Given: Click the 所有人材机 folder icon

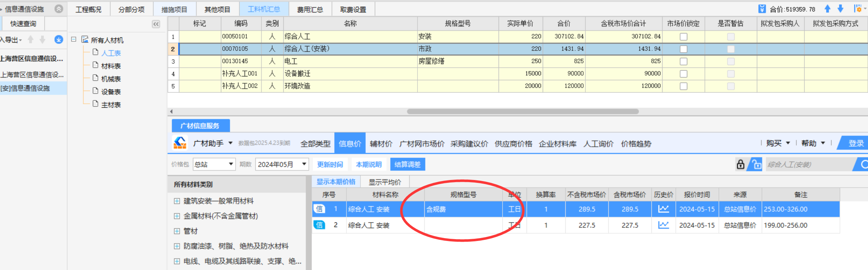Looking at the screenshot, I should [x=85, y=39].
